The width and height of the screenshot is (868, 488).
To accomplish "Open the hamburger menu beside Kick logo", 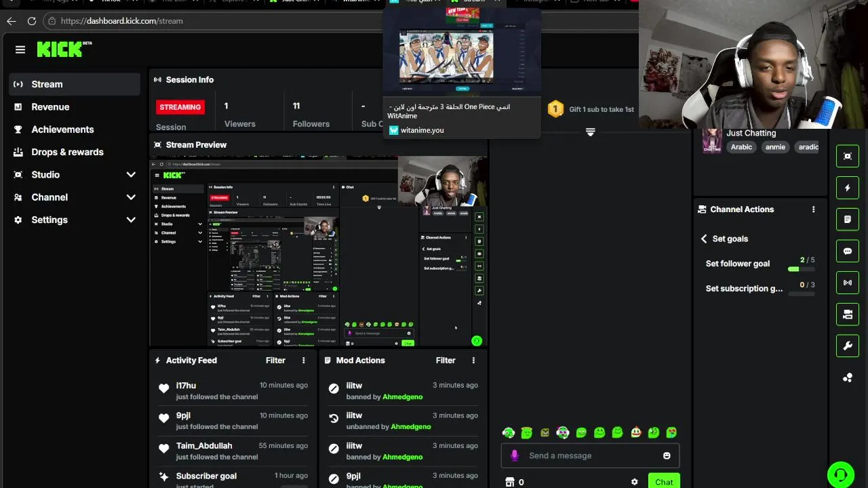I will coord(20,49).
